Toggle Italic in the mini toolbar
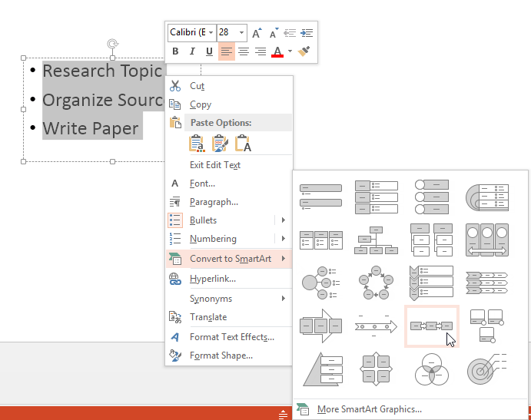 pyautogui.click(x=192, y=51)
